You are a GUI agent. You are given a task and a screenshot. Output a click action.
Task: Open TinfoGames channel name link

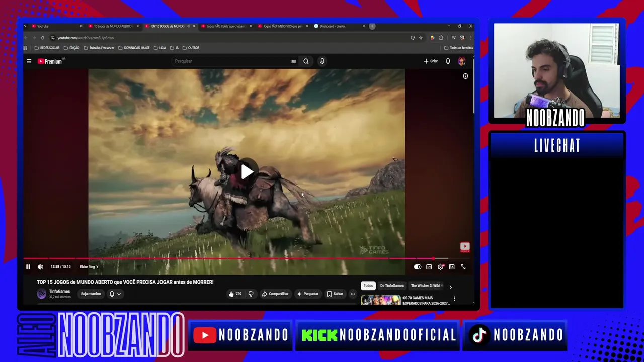pyautogui.click(x=59, y=292)
